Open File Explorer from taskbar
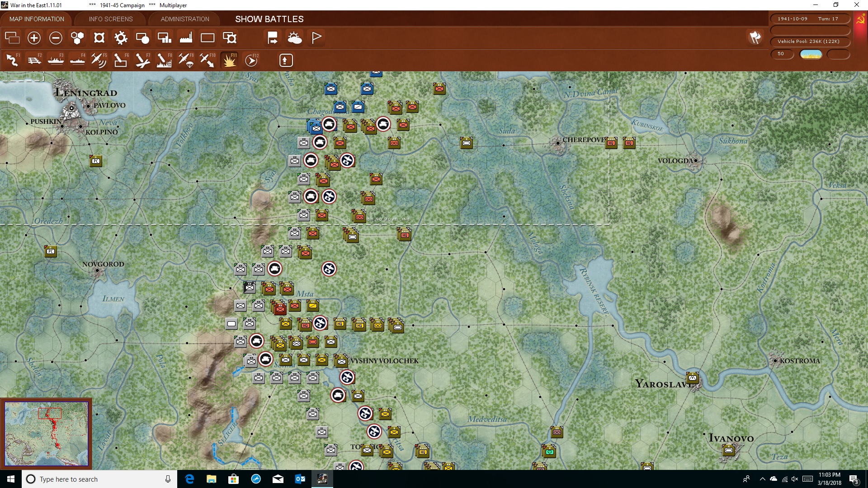 coord(212,479)
